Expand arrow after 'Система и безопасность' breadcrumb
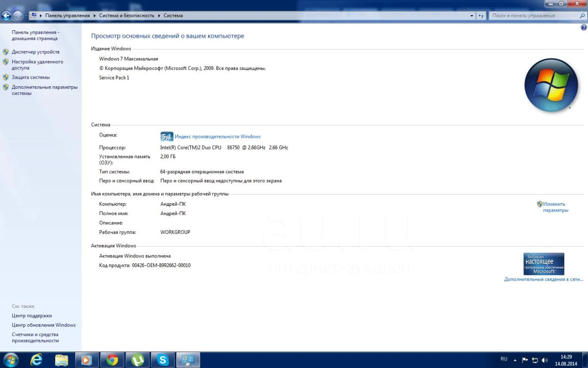 click(x=159, y=16)
